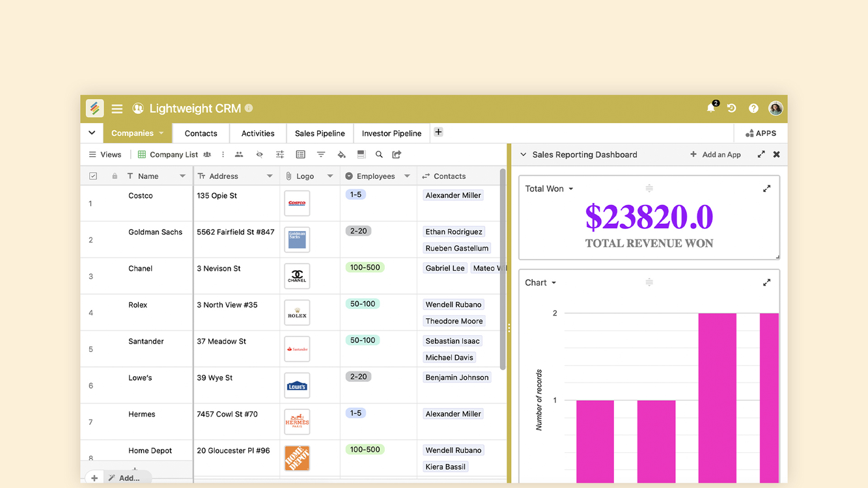Image resolution: width=868 pixels, height=488 pixels.
Task: Switch to the Activities tab
Action: click(x=258, y=133)
